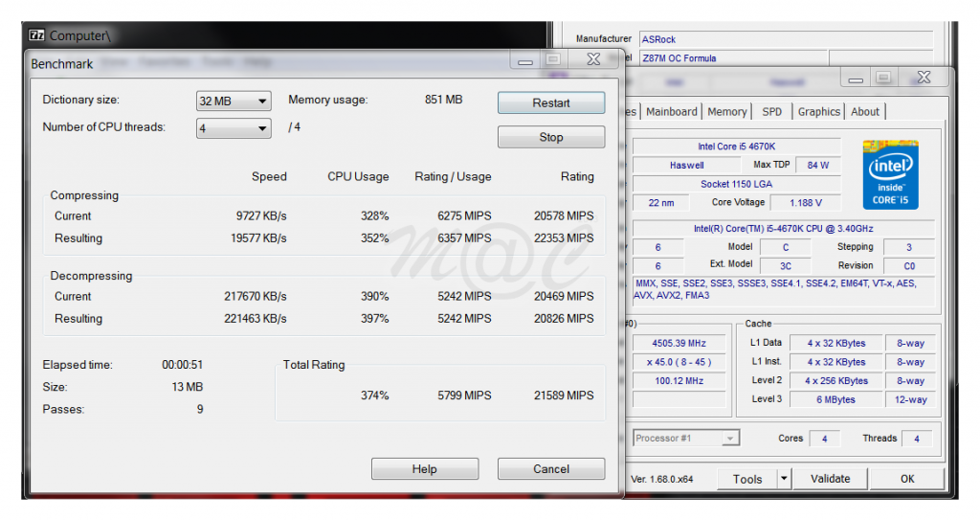
Task: Stop the running benchmark
Action: tap(550, 138)
